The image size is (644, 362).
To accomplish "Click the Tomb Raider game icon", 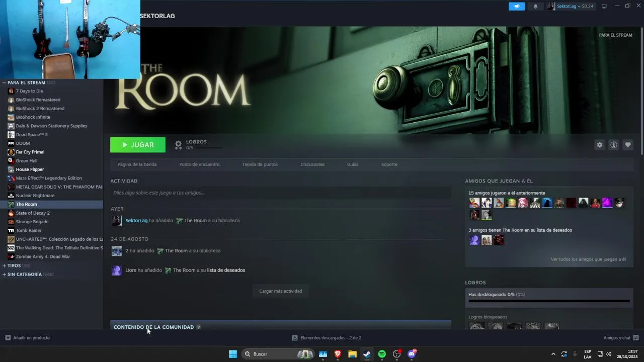I will (x=11, y=230).
